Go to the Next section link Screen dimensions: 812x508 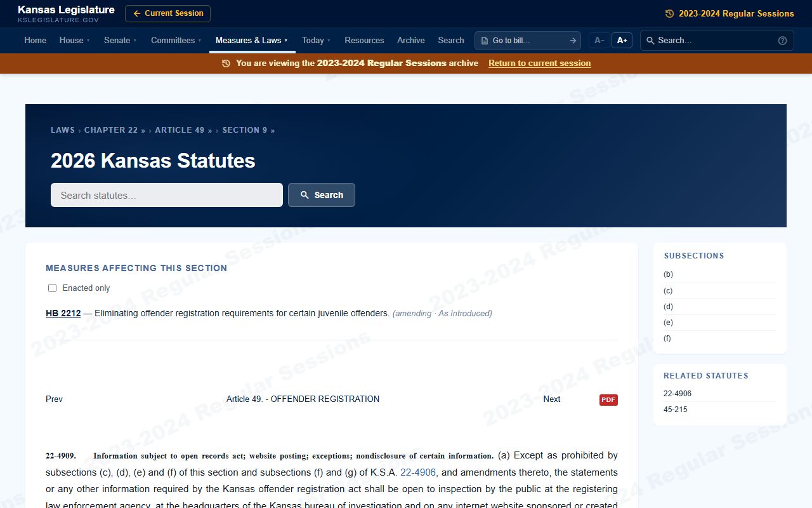coord(552,399)
